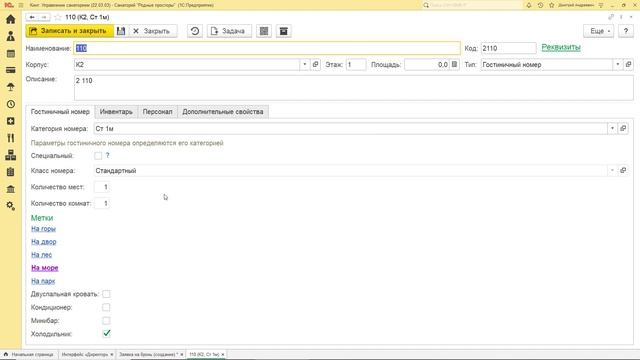Add form to favorites with star icon
640x360 pixels.
point(58,17)
